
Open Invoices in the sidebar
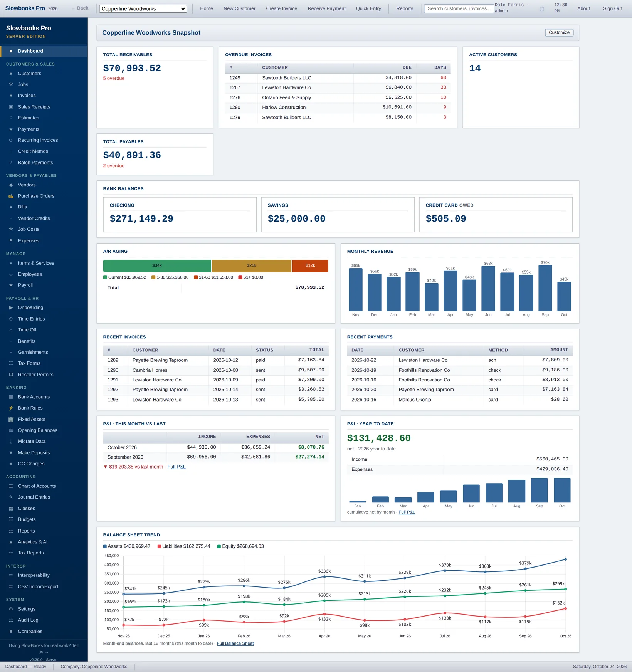44,96
